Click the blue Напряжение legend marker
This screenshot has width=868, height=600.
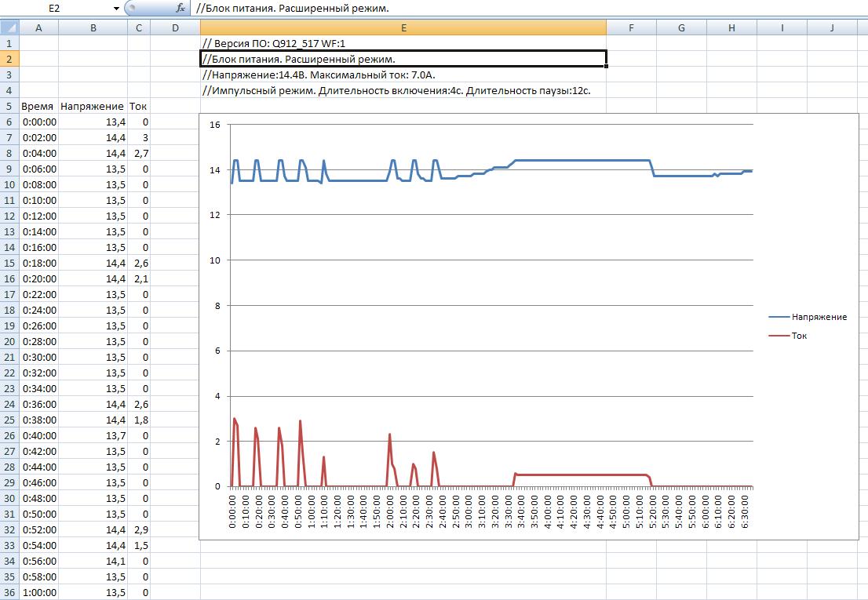(779, 317)
